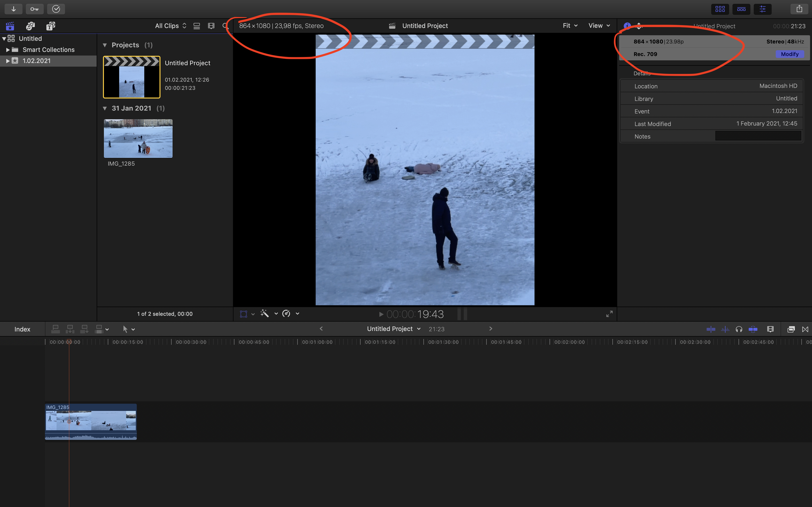
Task: Click the Import Media arrow icon
Action: pyautogui.click(x=14, y=9)
